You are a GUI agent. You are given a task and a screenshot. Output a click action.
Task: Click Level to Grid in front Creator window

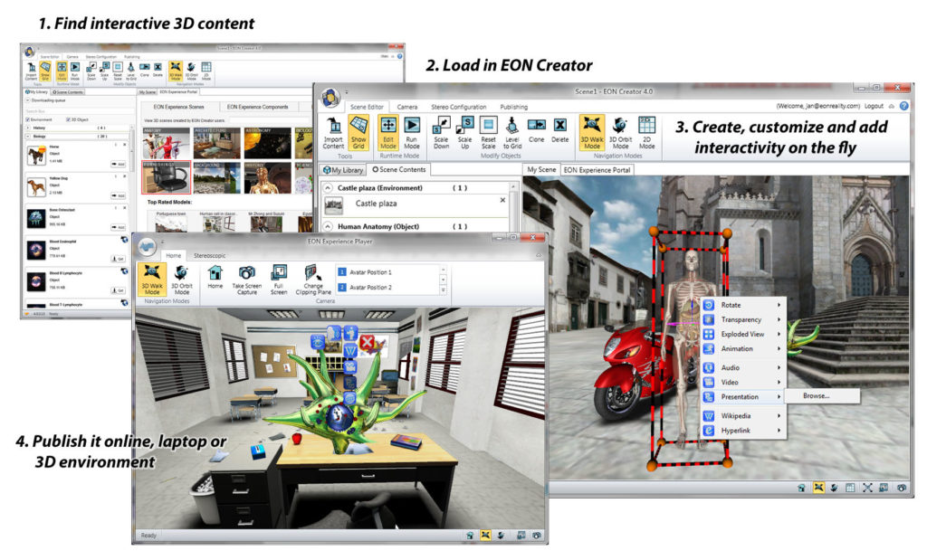(512, 132)
